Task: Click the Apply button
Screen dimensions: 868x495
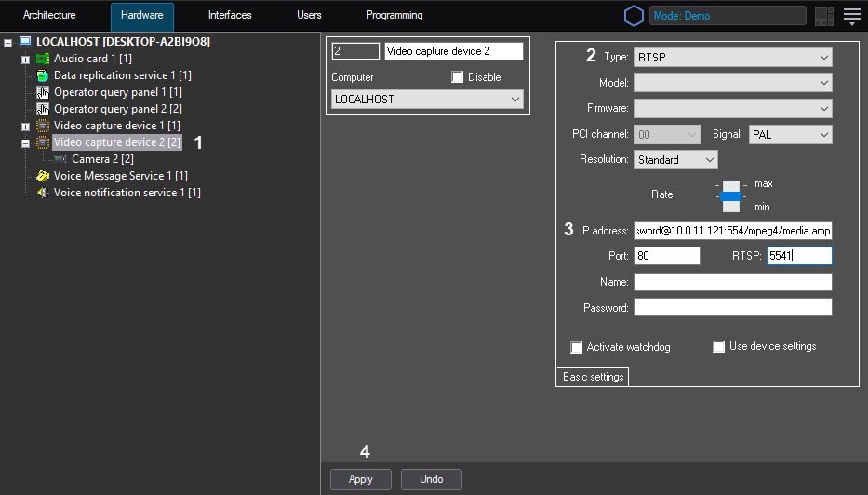Action: point(361,479)
